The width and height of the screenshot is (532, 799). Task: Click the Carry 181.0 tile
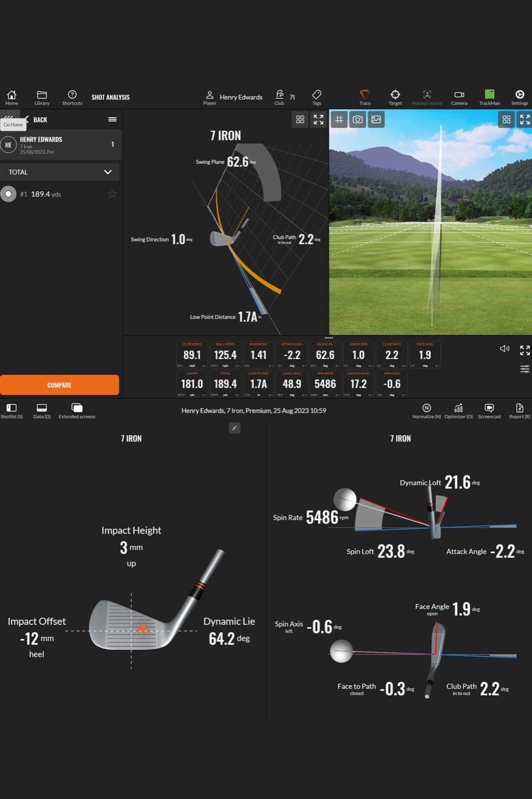pos(192,384)
